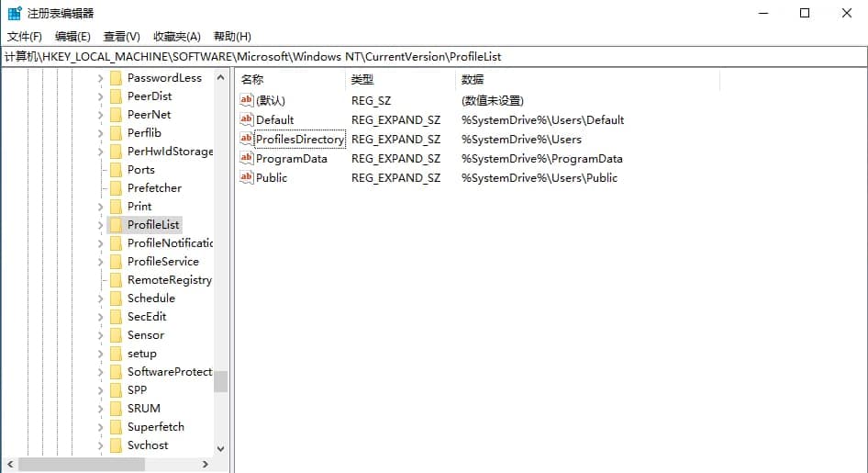This screenshot has width=868, height=473.
Task: Expand the Superfetch key arrow
Action: pyautogui.click(x=100, y=428)
